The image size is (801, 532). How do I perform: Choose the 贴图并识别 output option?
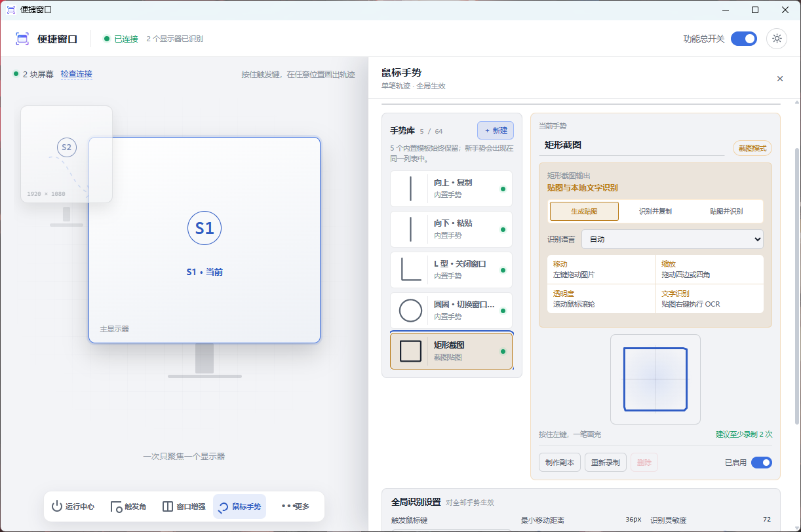pyautogui.click(x=726, y=212)
